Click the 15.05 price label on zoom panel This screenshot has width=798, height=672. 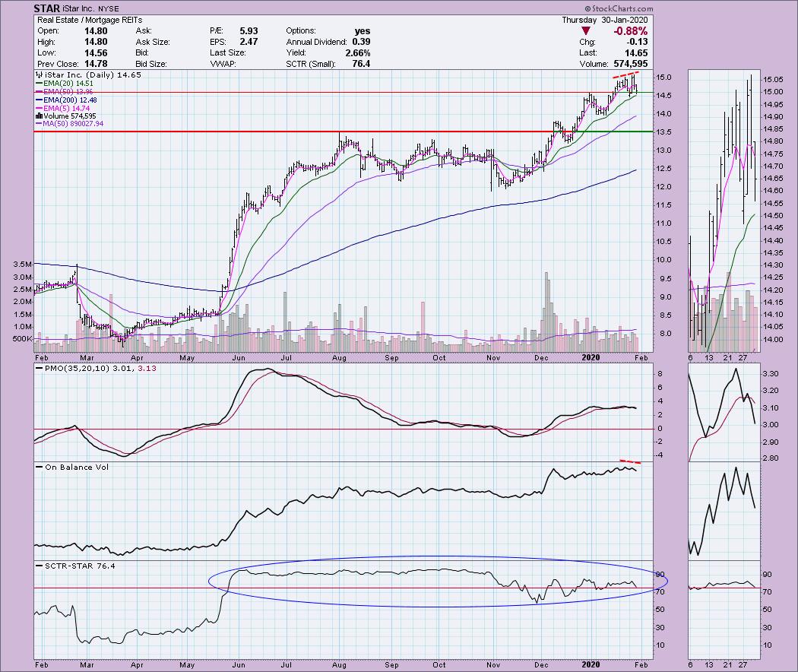tap(773, 79)
